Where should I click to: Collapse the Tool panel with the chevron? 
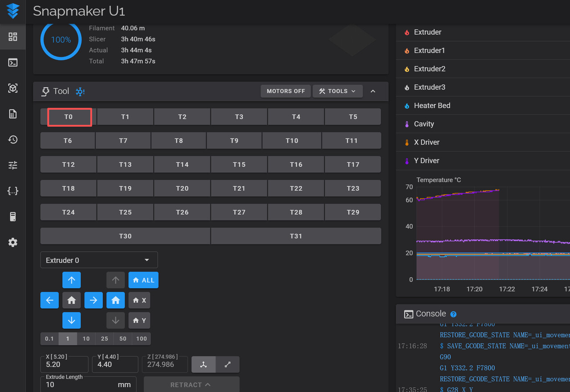pos(373,91)
